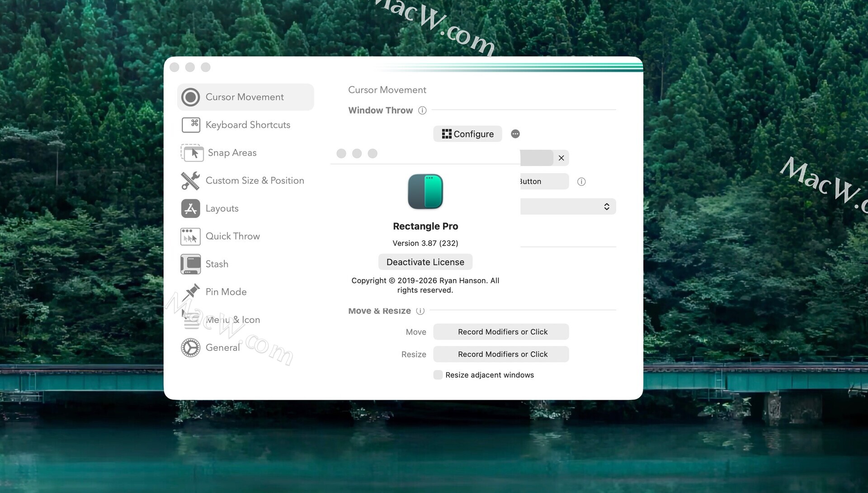Open the more options ellipsis beside Configure
Viewport: 868px width, 493px height.
click(515, 134)
